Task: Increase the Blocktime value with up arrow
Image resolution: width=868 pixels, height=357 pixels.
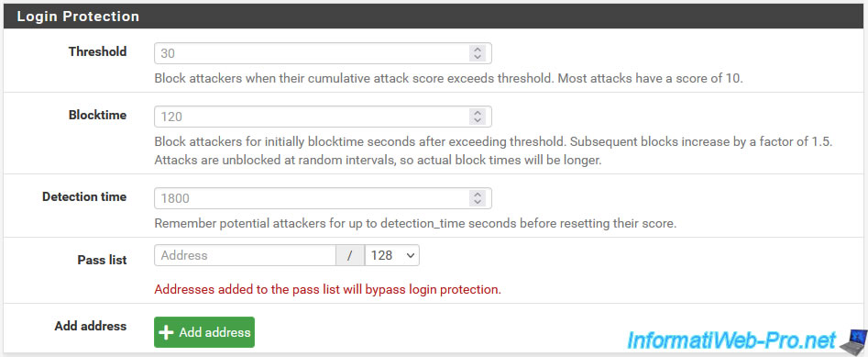Action: click(x=477, y=114)
